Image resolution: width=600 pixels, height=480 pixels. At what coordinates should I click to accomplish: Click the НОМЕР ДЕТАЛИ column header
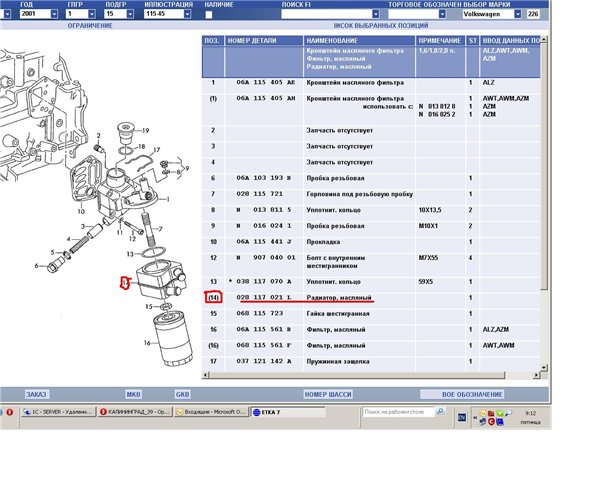(264, 41)
